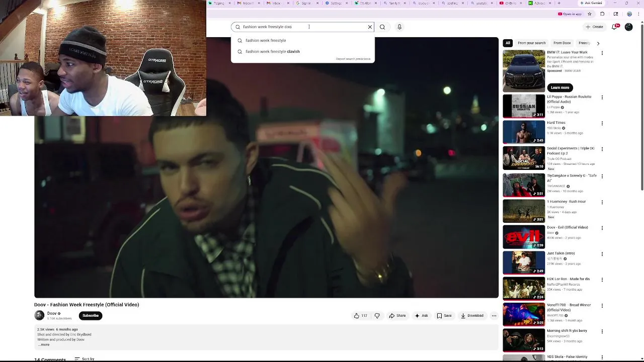644x362 pixels.
Task: Open options menu for Doov Evil video
Action: (x=602, y=228)
